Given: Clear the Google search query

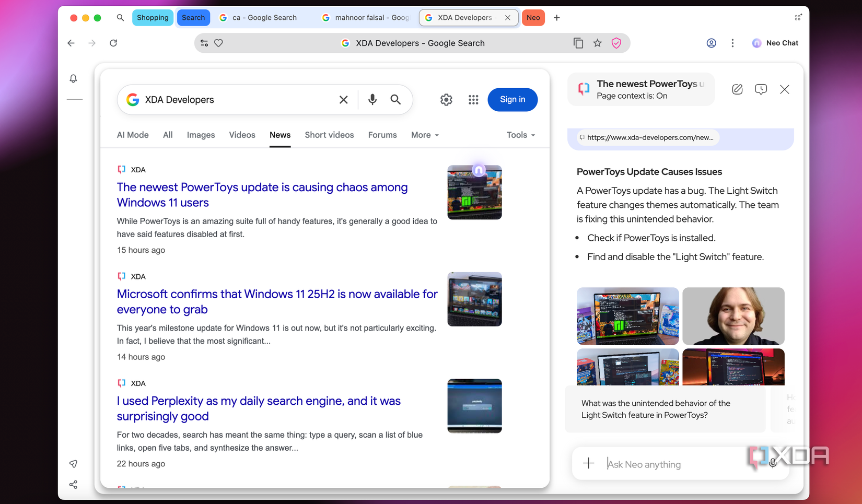Looking at the screenshot, I should 343,100.
